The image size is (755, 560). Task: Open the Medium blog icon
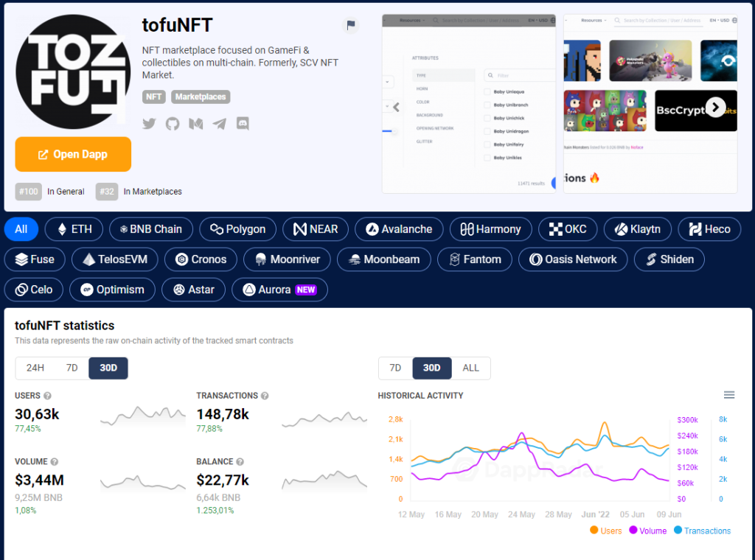tap(195, 124)
